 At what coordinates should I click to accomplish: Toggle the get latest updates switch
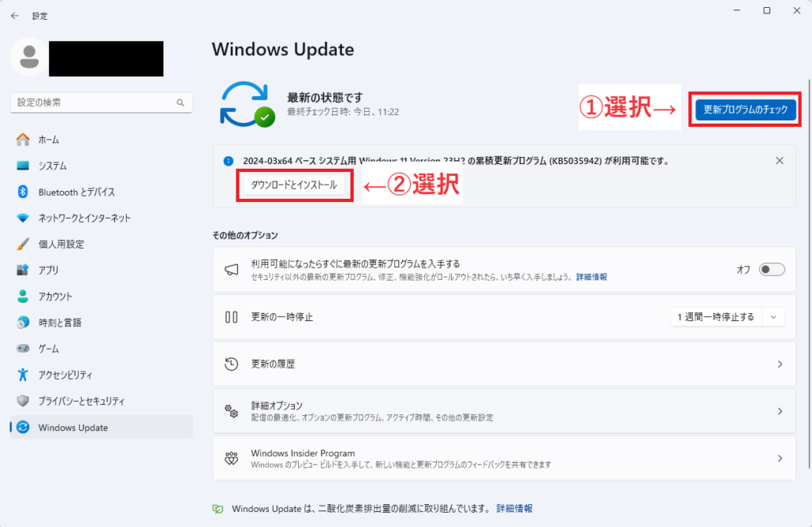tap(772, 269)
